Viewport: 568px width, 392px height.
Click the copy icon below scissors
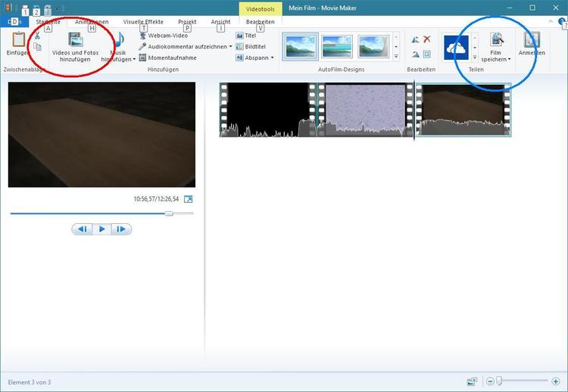click(37, 46)
